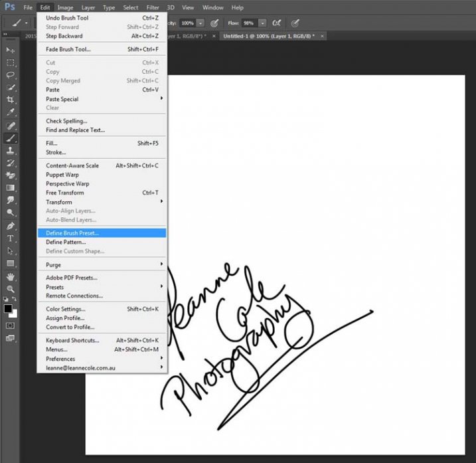Click the foreground color swatch
The height and width of the screenshot is (463, 476).
click(x=8, y=309)
